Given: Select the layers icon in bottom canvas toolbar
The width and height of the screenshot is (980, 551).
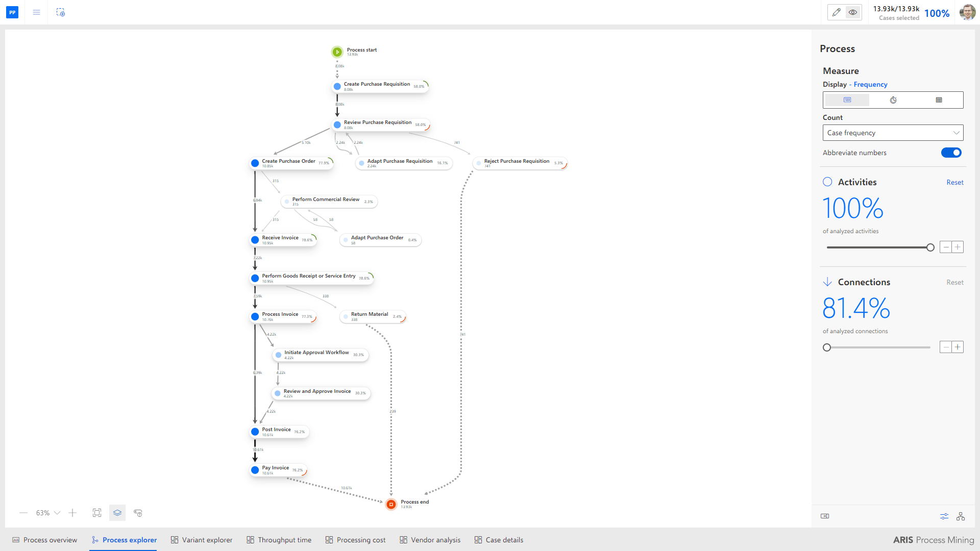Looking at the screenshot, I should (x=117, y=513).
